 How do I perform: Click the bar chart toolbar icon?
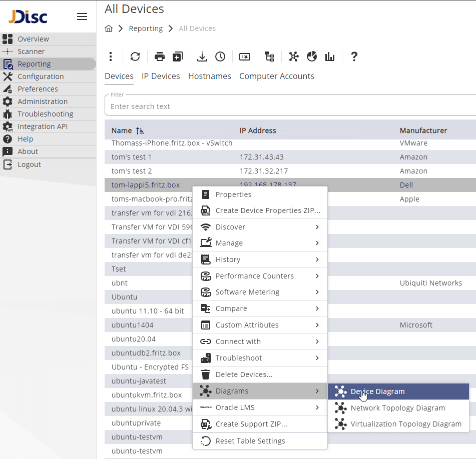point(330,56)
